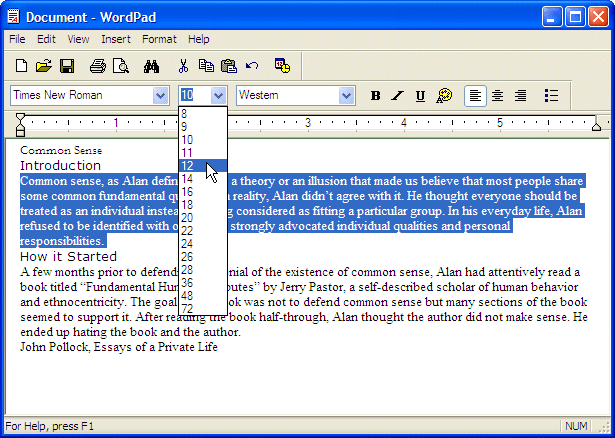Choose font size 22 from list

click(x=203, y=231)
